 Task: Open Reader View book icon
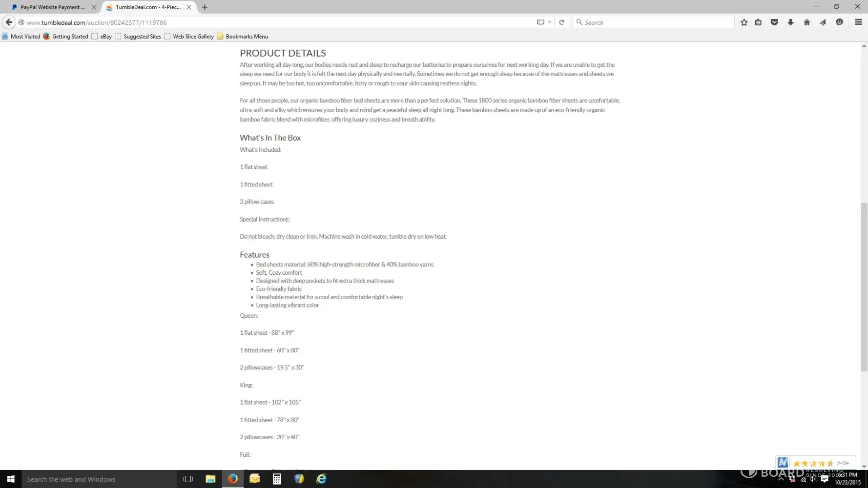(x=540, y=22)
